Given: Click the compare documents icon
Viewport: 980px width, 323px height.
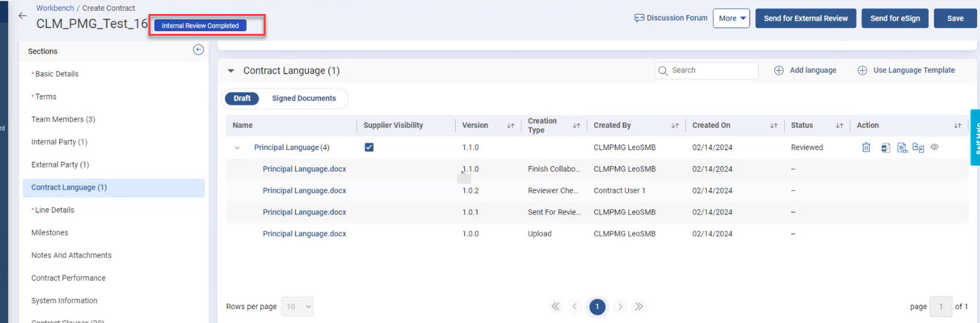Looking at the screenshot, I should pyautogui.click(x=918, y=148).
